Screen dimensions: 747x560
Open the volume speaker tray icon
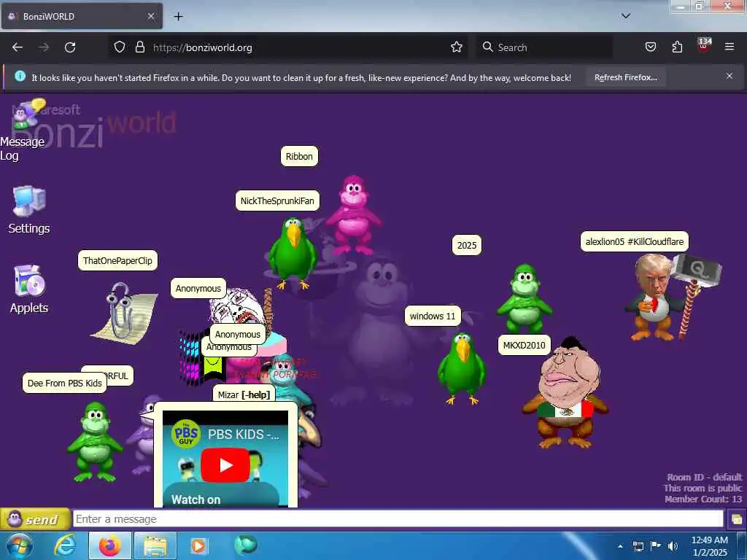pyautogui.click(x=673, y=546)
